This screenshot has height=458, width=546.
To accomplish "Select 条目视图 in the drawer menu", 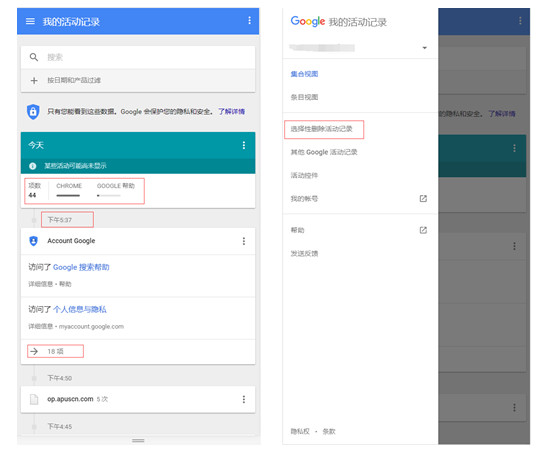I will point(304,97).
